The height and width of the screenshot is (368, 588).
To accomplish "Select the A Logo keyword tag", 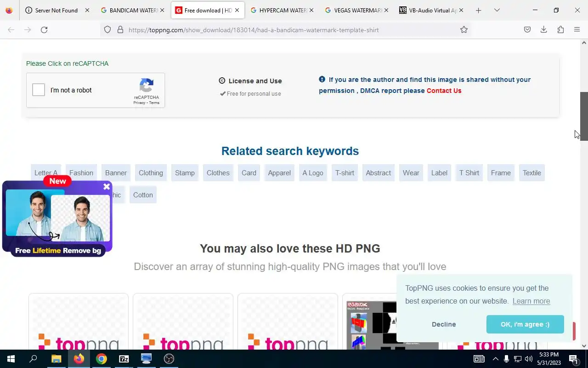I will point(313,173).
